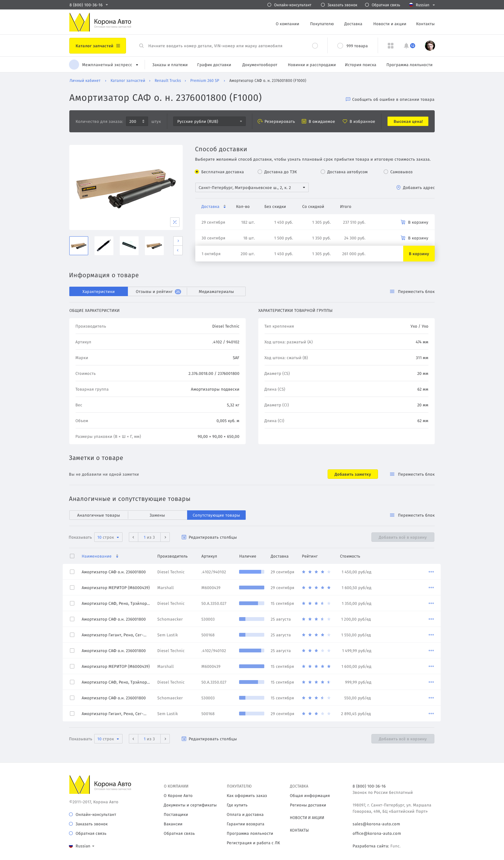Click the search magnifier icon
This screenshot has width=504, height=860.
pos(141,46)
